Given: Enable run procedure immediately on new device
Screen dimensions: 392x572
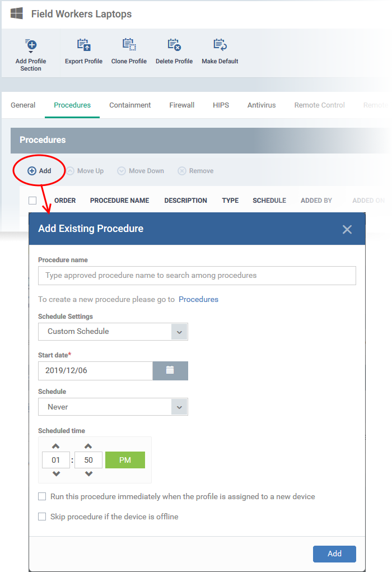Looking at the screenshot, I should coord(43,496).
